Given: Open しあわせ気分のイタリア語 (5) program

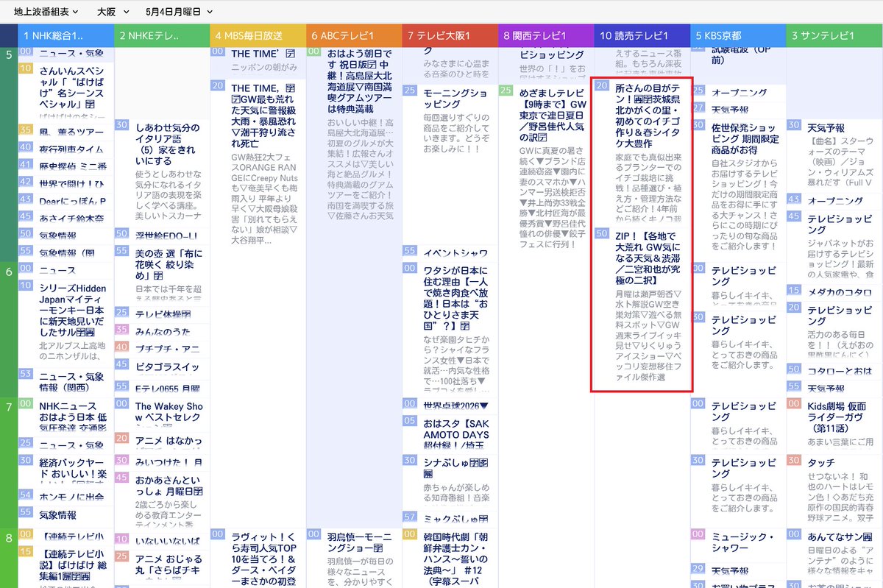Looking at the screenshot, I should tap(169, 144).
